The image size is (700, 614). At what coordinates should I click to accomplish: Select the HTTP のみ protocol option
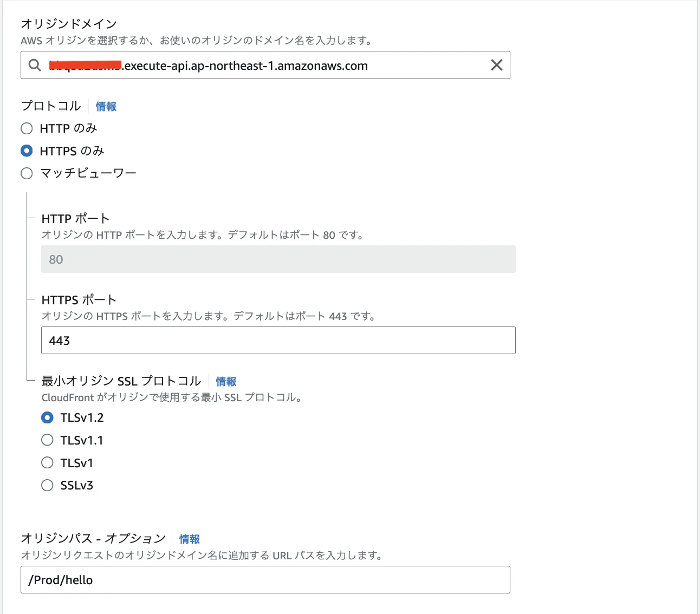click(27, 128)
